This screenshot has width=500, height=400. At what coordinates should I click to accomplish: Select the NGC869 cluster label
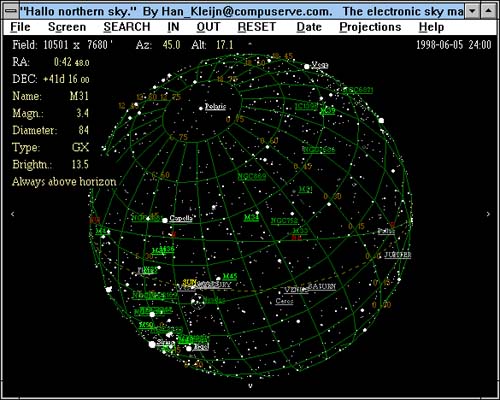[252, 176]
